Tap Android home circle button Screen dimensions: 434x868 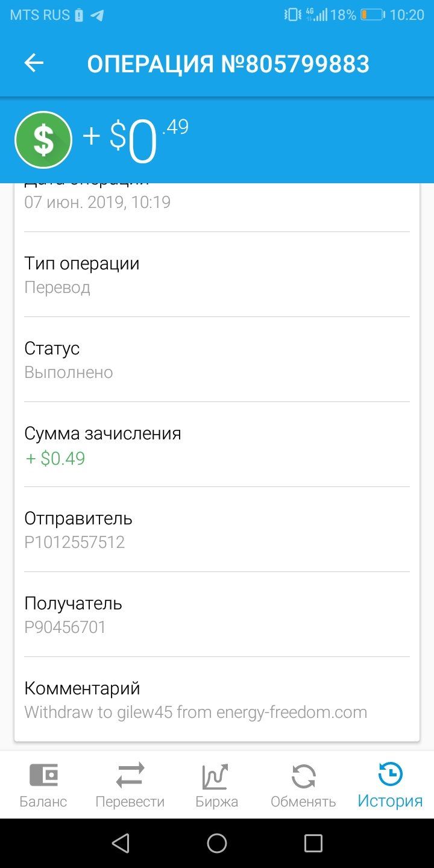217,843
